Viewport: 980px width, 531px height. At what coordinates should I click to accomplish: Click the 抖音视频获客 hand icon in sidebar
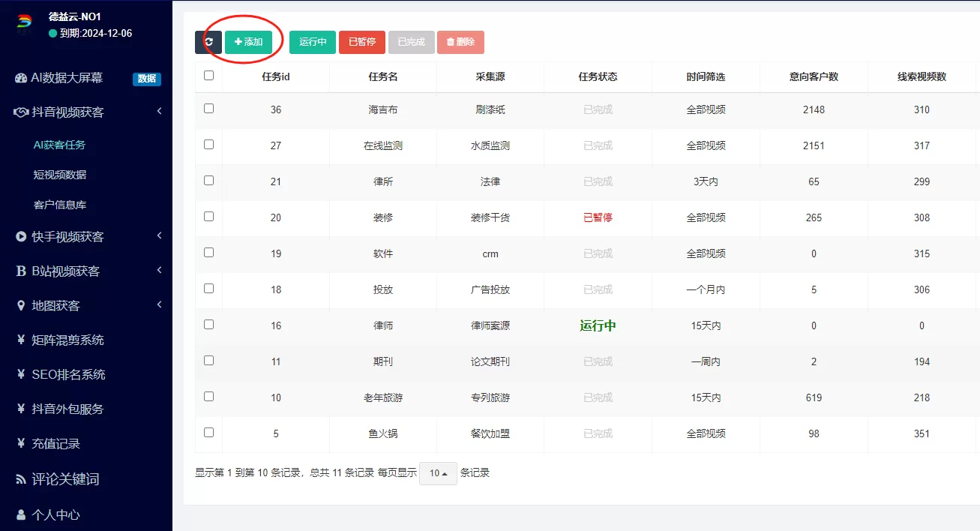[x=19, y=111]
